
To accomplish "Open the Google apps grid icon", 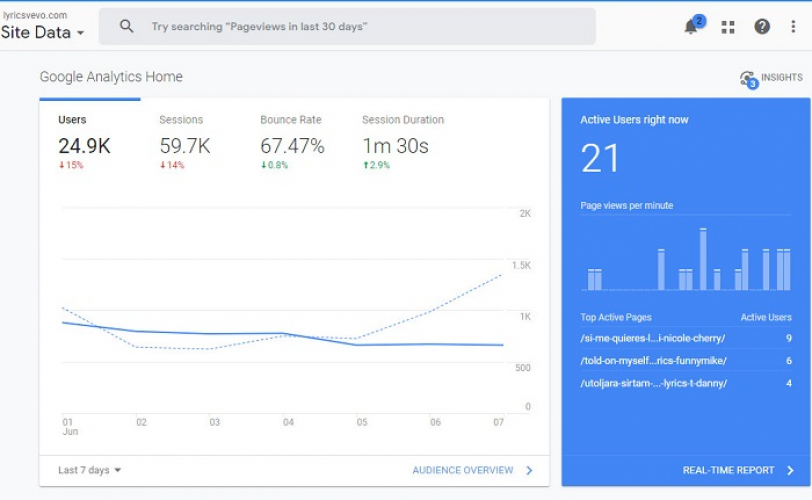I will [x=728, y=27].
